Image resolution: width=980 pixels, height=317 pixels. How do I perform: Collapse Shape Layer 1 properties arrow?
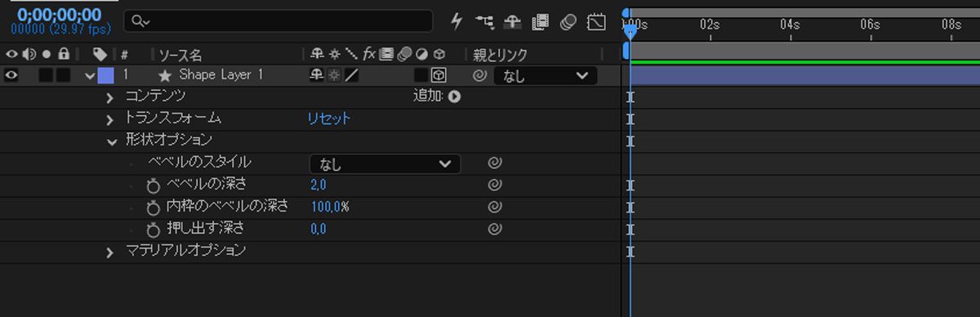[x=90, y=75]
